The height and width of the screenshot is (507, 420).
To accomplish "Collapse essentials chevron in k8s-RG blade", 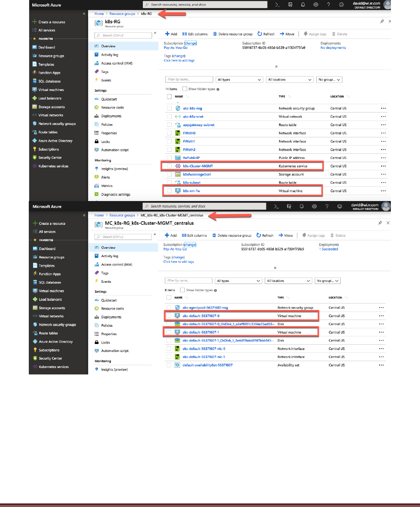I will coord(276,66).
